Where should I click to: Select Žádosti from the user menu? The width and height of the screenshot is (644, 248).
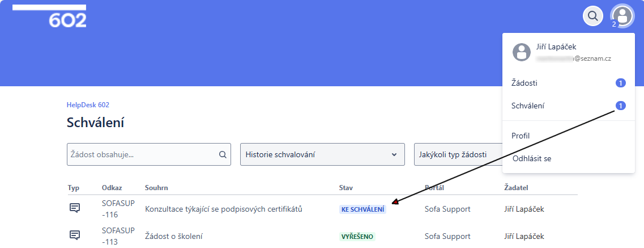point(524,83)
